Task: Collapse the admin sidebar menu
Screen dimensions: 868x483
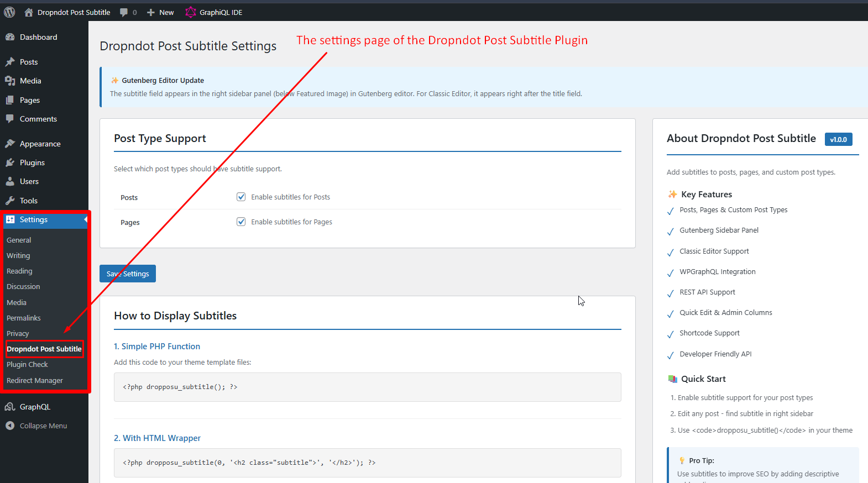Action: [44, 426]
